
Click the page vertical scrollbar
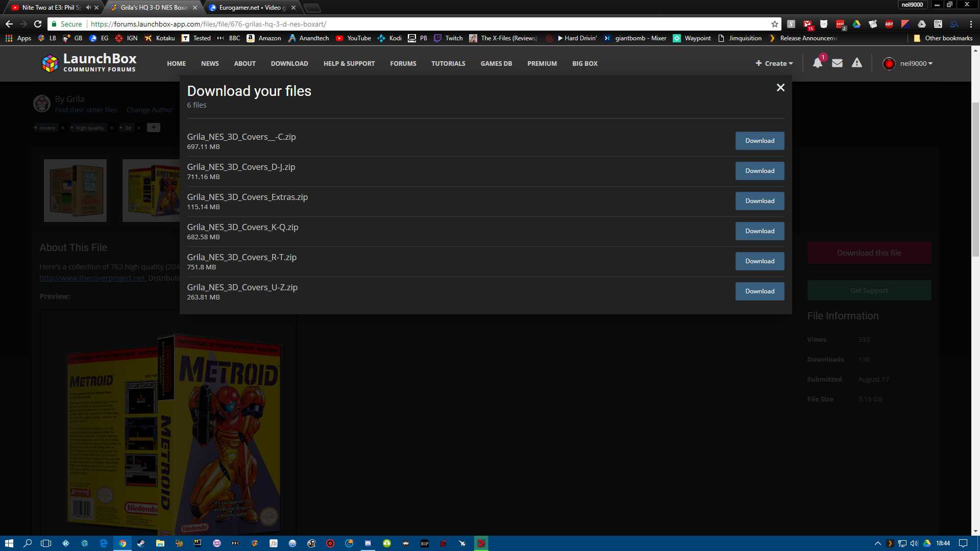tap(975, 179)
